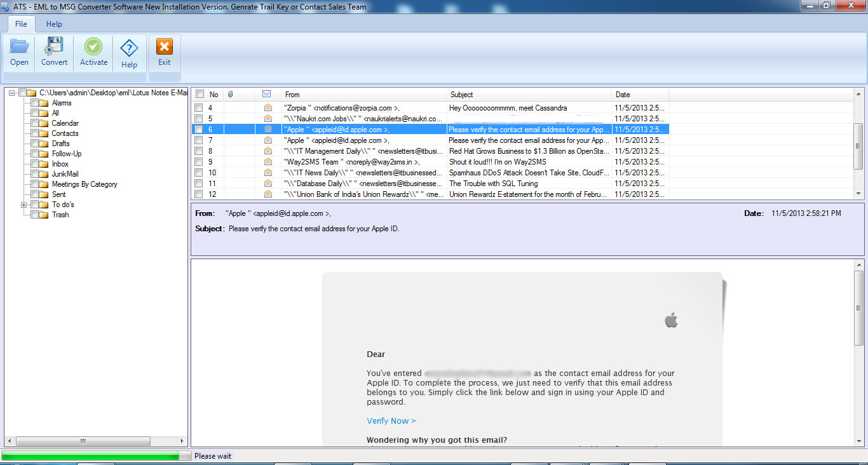Select the Convert toolbar icon
868x465 pixels.
point(54,51)
